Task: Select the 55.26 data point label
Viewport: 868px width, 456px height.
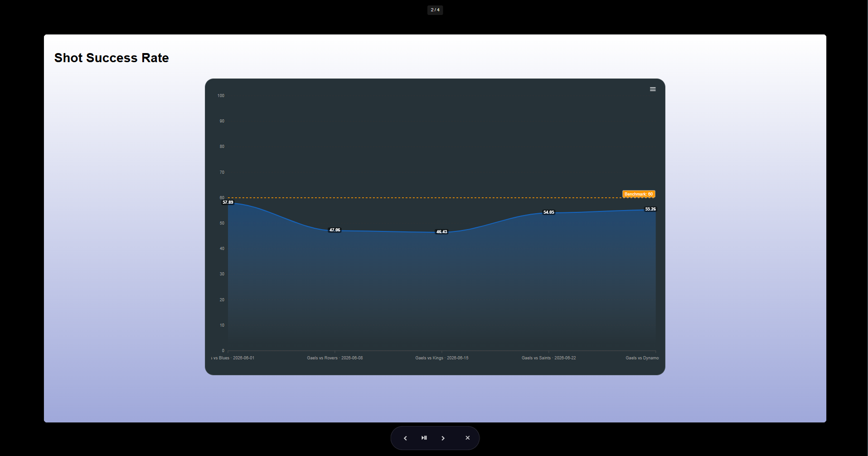Action: 650,209
